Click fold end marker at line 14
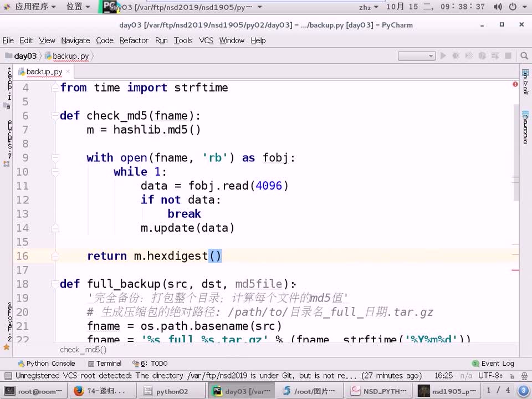 coord(55,228)
